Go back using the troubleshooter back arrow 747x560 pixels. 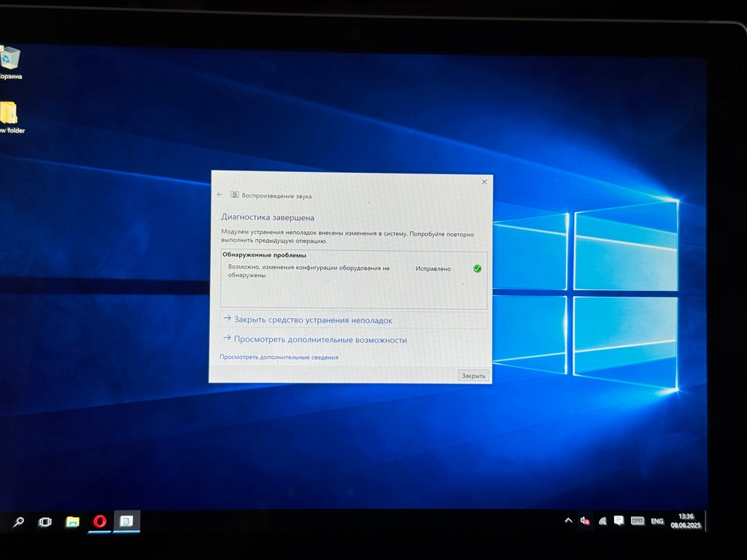click(x=220, y=194)
